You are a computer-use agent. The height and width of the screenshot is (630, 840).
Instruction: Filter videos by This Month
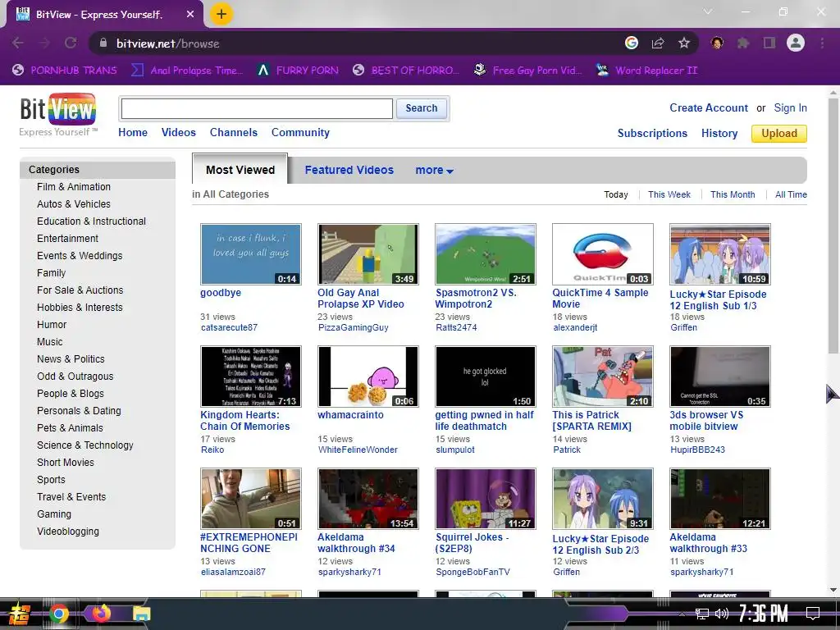tap(733, 194)
